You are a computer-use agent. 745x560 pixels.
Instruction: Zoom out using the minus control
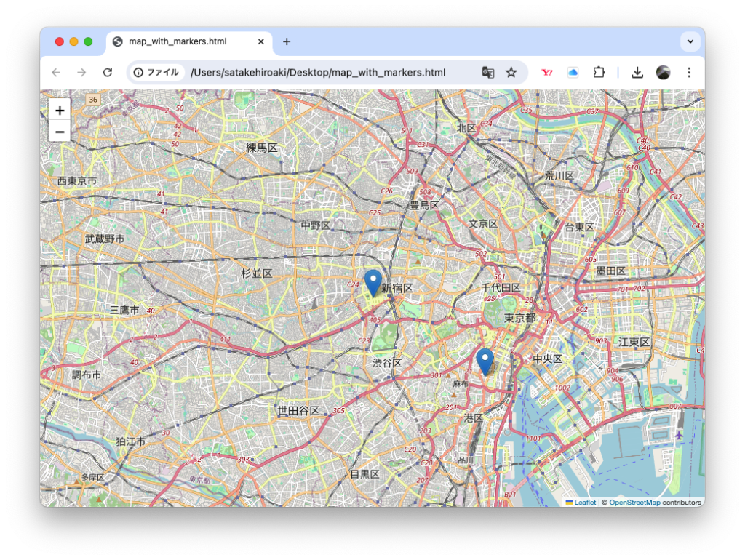(x=59, y=131)
